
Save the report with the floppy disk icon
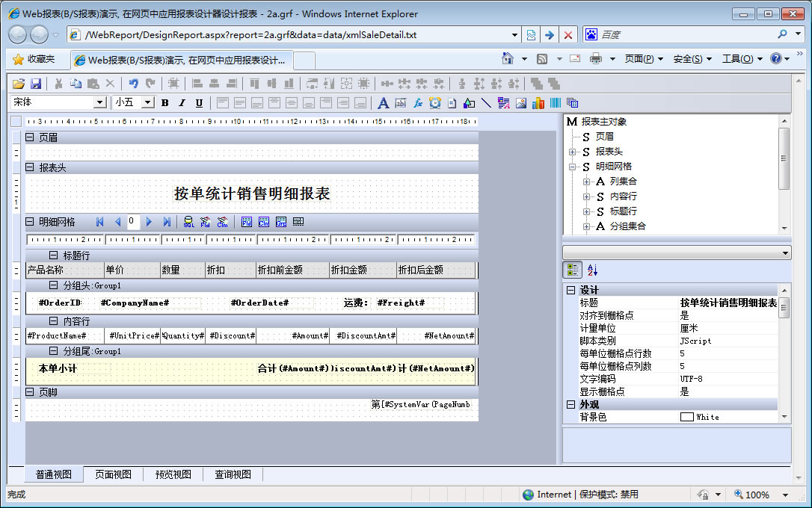pos(35,84)
